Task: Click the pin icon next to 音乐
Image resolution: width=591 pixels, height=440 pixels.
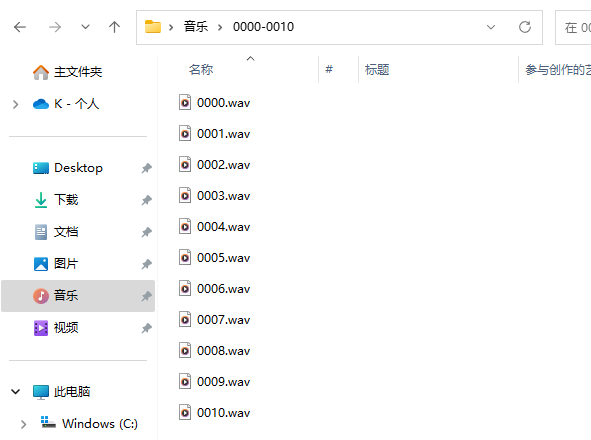Action: [147, 296]
